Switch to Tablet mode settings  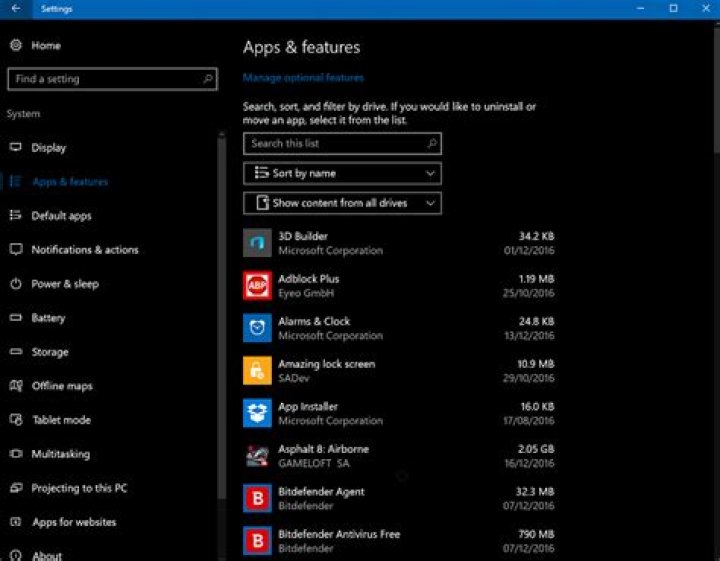[62, 420]
